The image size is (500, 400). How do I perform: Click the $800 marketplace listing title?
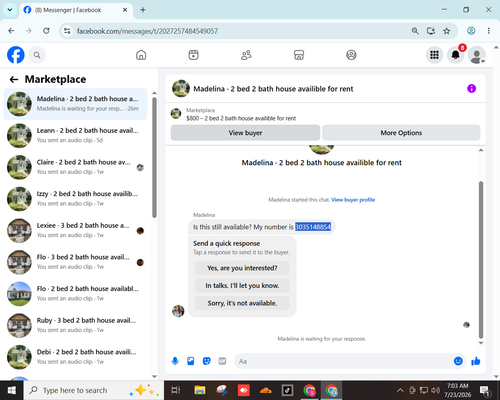241,118
